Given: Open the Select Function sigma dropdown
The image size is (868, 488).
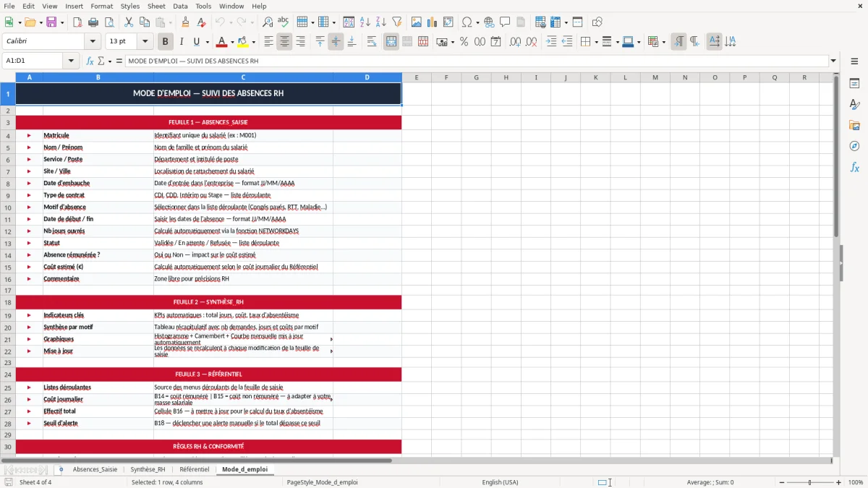Looking at the screenshot, I should pos(109,61).
